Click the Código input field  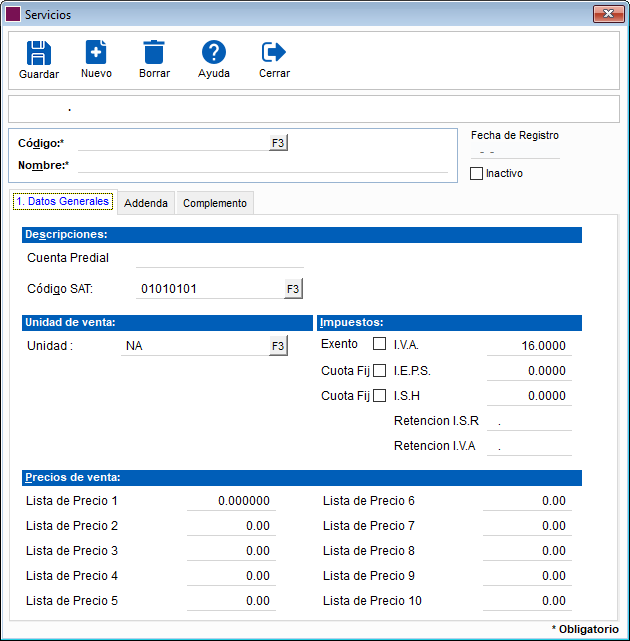pyautogui.click(x=173, y=143)
